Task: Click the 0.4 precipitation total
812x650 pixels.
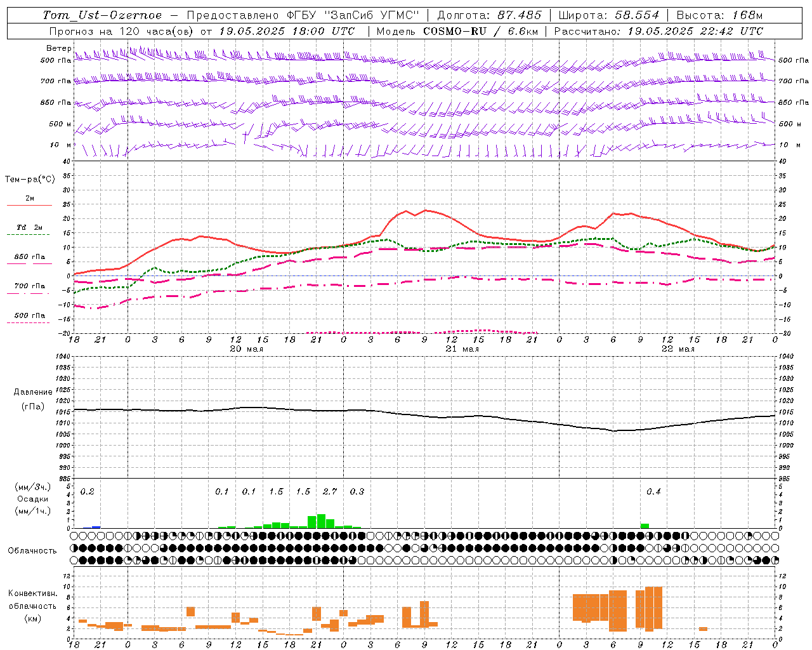Action: pos(653,492)
